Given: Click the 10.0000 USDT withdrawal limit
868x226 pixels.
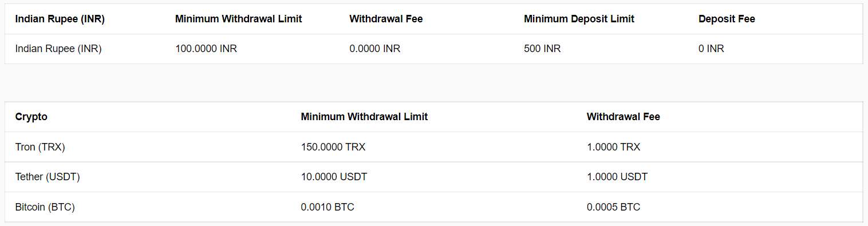Looking at the screenshot, I should 334,177.
